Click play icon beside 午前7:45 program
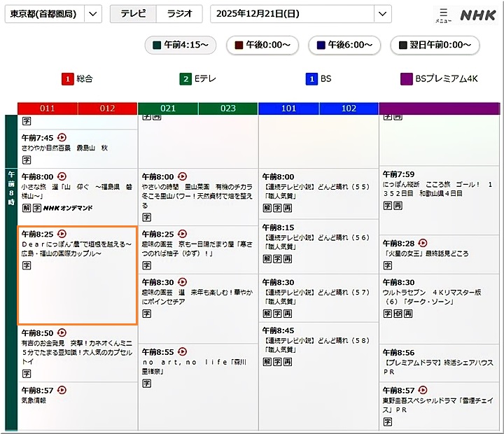The width and height of the screenshot is (504, 434). [62, 138]
